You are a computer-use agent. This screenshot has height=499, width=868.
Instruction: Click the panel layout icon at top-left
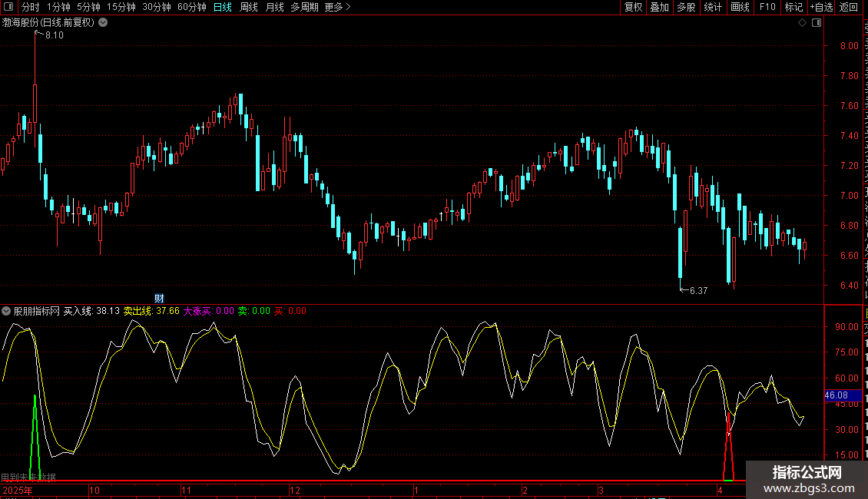(8, 7)
